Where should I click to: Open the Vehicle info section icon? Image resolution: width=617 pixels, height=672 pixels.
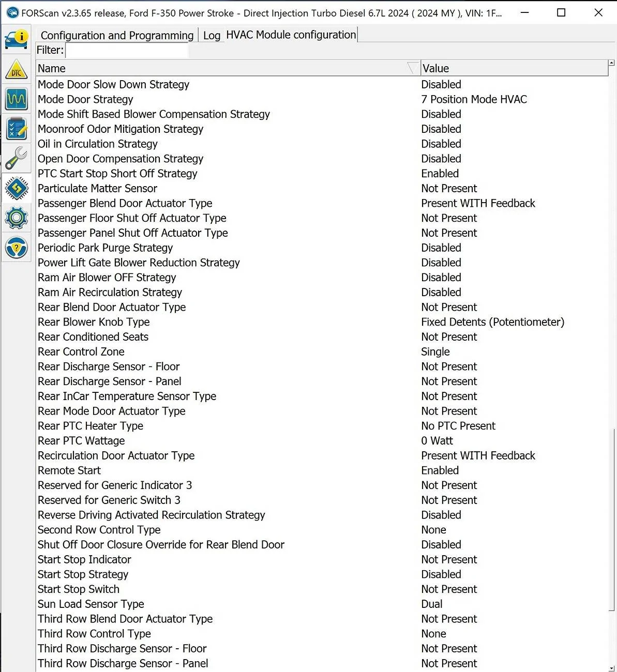17,39
